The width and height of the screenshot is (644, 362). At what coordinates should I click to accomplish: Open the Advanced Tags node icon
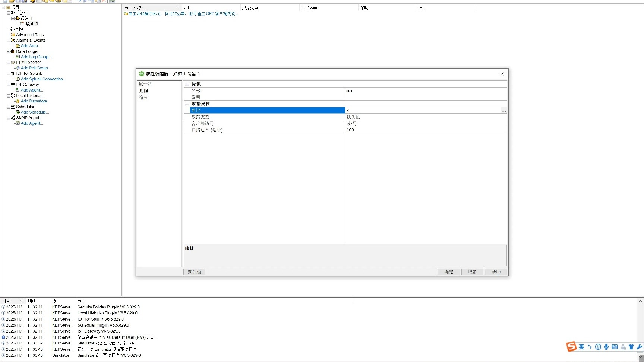pos(13,35)
